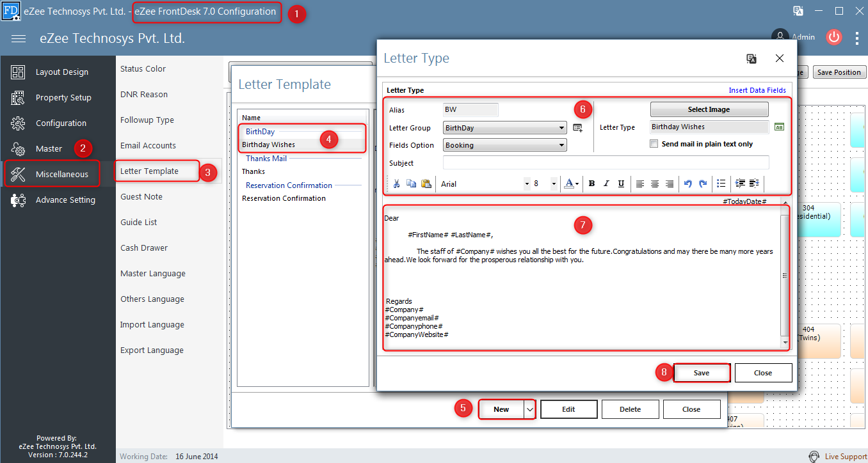This screenshot has width=868, height=463.
Task: Open Property Setup section
Action: [58, 98]
